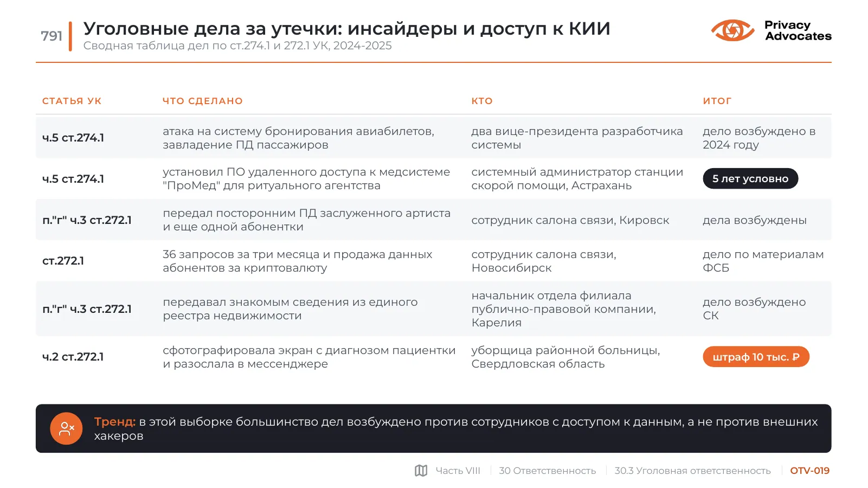The image size is (868, 488).
Task: Click 'уборщица районной больницы' cell
Action: tap(565, 357)
